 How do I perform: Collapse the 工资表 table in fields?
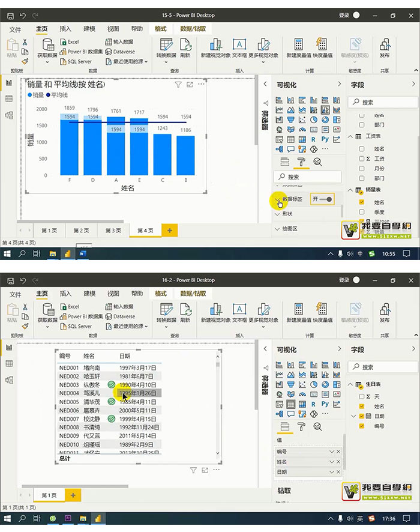click(x=350, y=136)
